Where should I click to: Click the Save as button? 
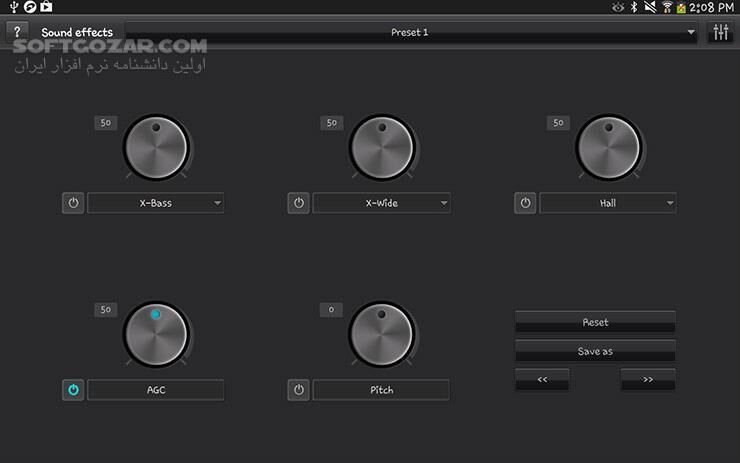click(595, 351)
